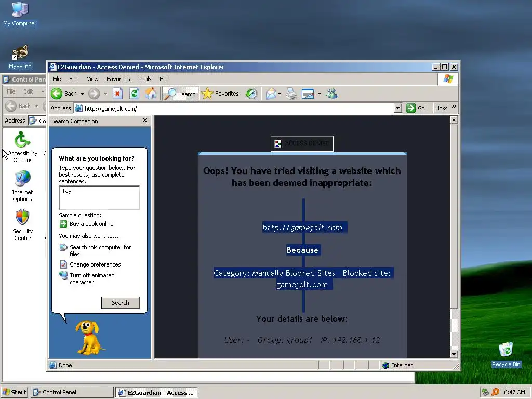
Task: Click the broken ACCESS DENIED image placeholder
Action: pos(302,143)
